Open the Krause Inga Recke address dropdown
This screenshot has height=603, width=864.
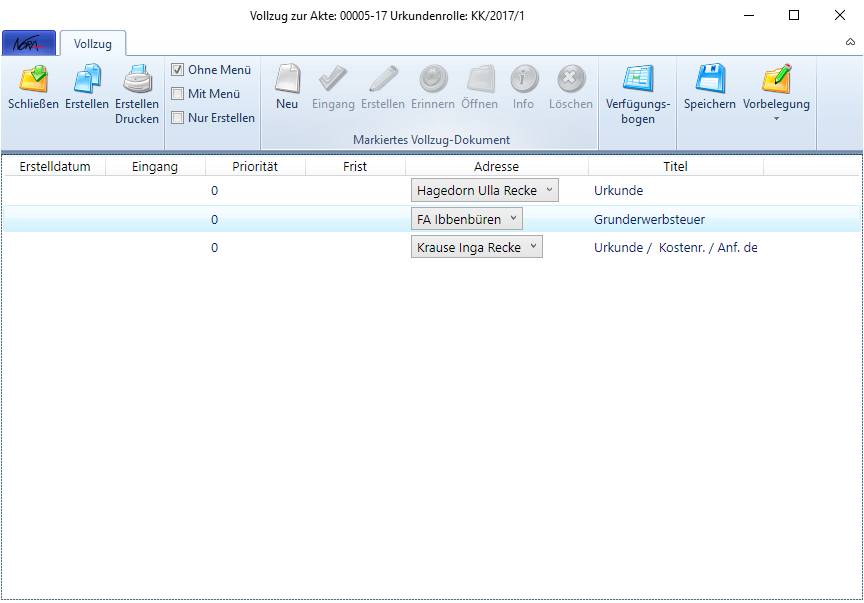click(x=533, y=247)
